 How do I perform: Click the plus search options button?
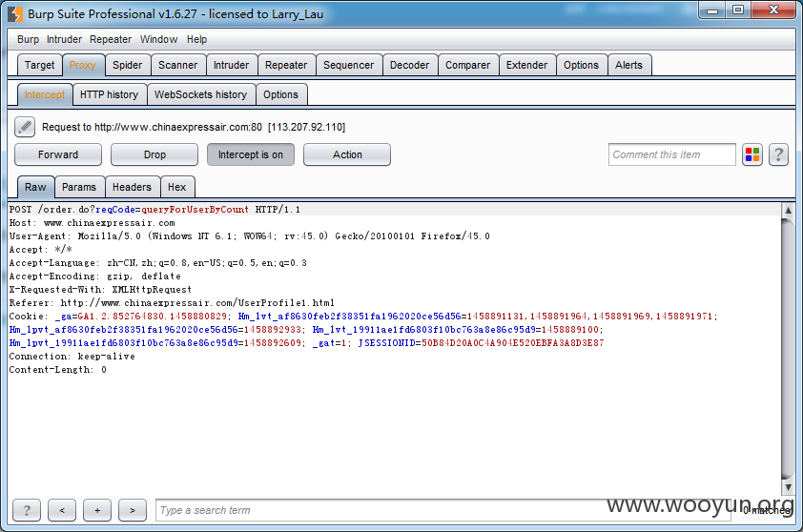97,510
